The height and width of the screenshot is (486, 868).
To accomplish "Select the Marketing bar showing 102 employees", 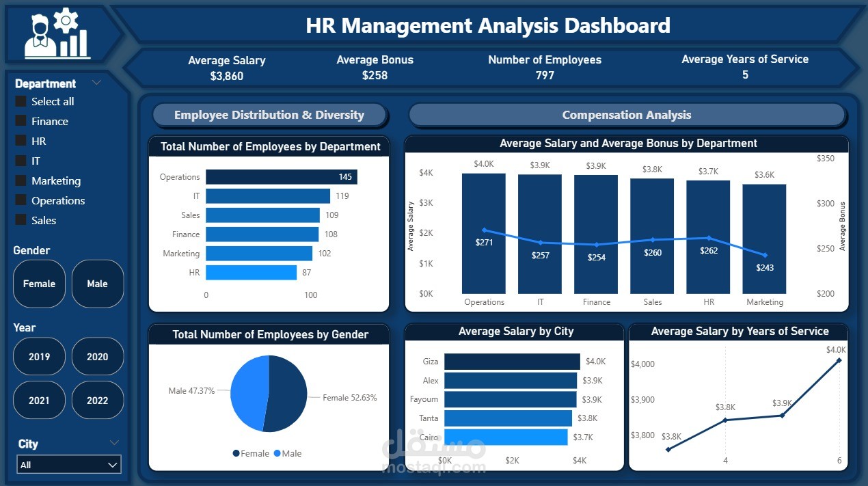I will click(x=259, y=254).
